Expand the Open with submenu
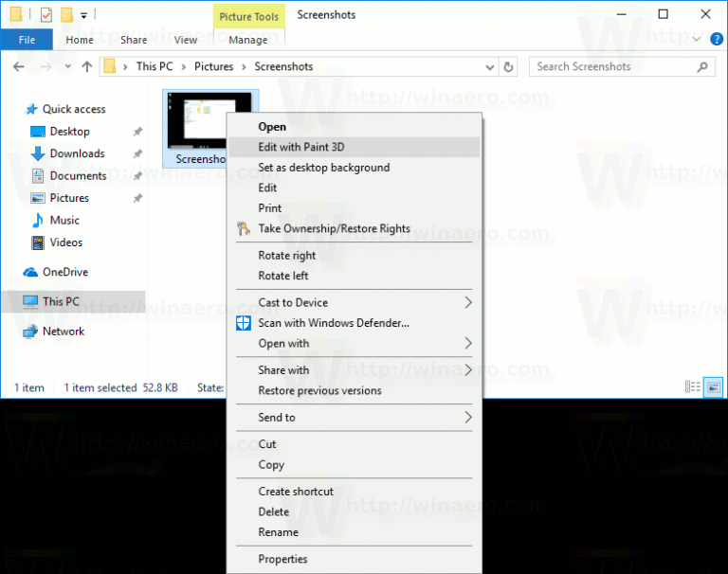The image size is (728, 574). point(355,344)
